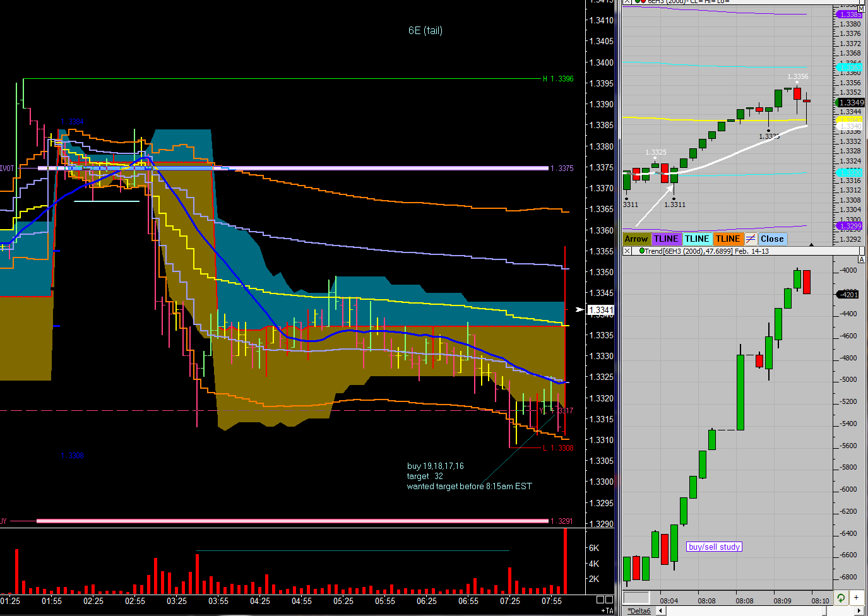Click the buy 19,18,17,16 annotation text

436,466
